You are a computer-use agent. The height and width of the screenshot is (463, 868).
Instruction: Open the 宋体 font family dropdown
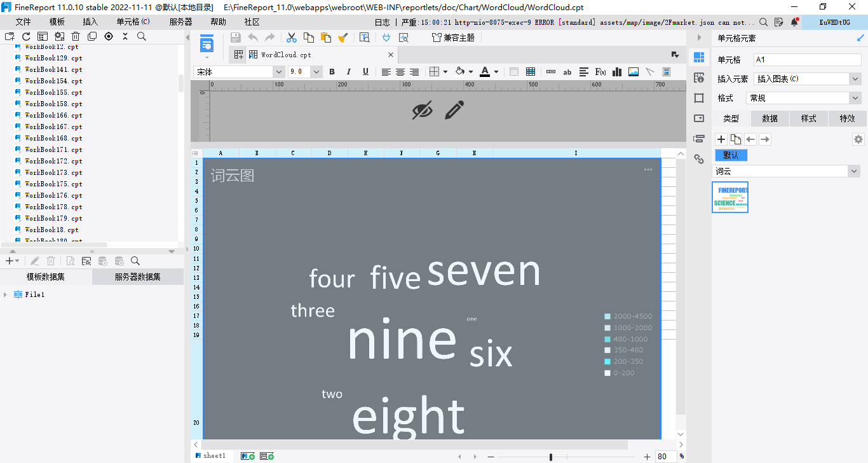(278, 72)
